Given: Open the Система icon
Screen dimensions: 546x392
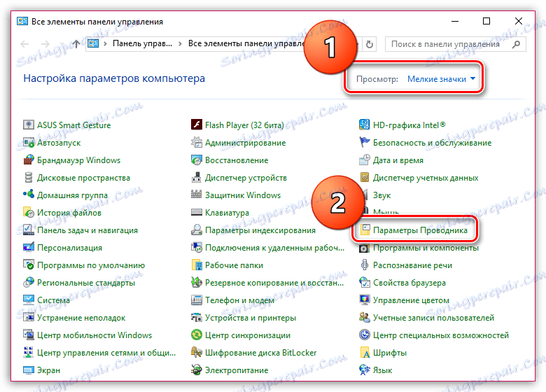Looking at the screenshot, I should [x=28, y=300].
